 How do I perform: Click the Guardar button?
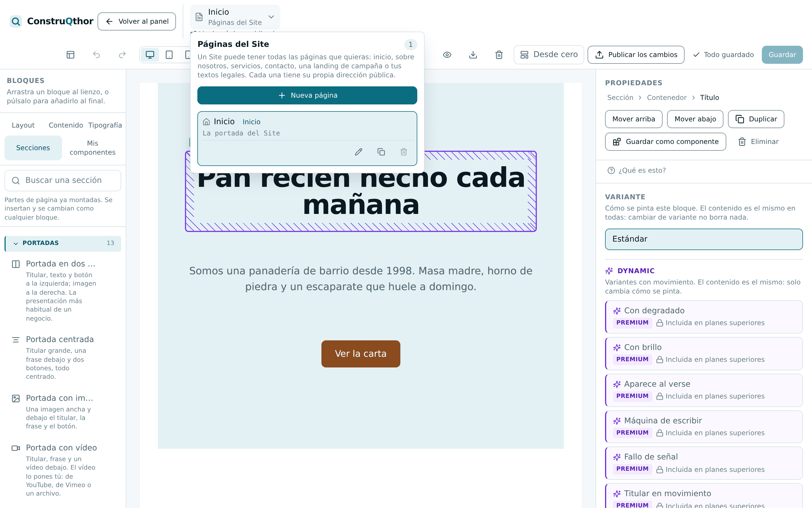[x=782, y=55]
